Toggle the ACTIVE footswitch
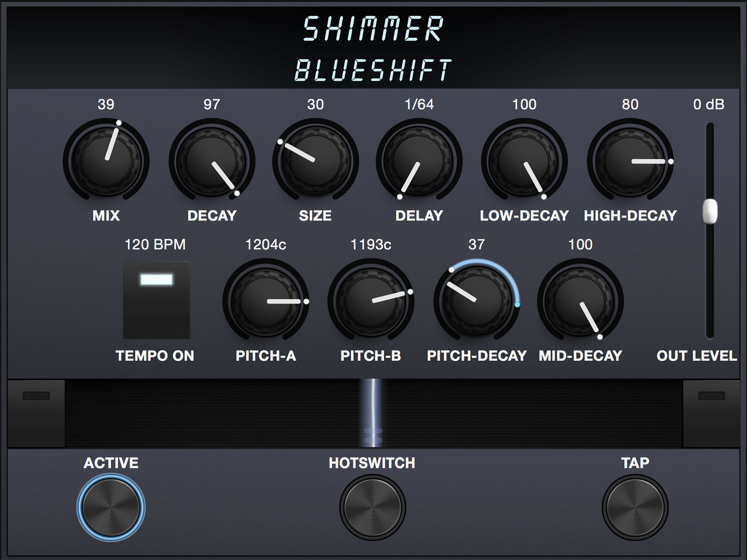747x560 pixels. (x=111, y=507)
